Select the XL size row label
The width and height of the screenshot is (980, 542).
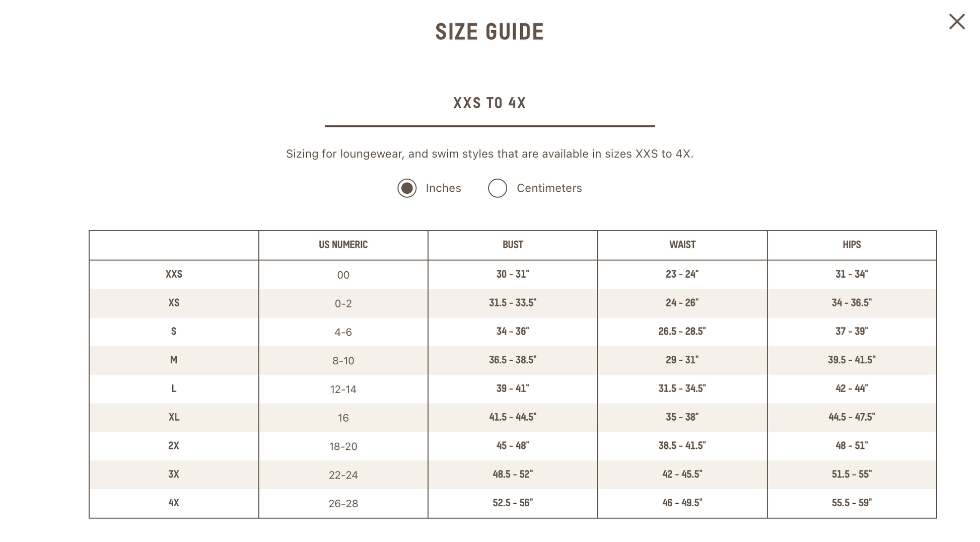(174, 417)
